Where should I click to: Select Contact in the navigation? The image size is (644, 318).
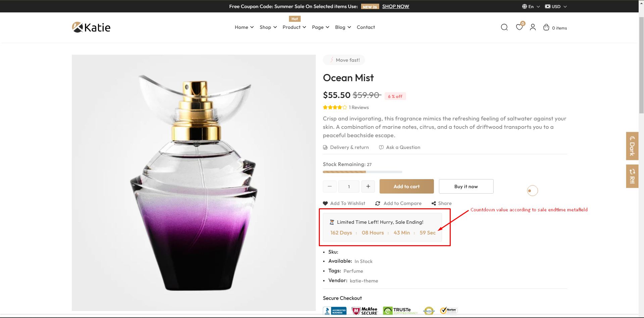point(365,27)
